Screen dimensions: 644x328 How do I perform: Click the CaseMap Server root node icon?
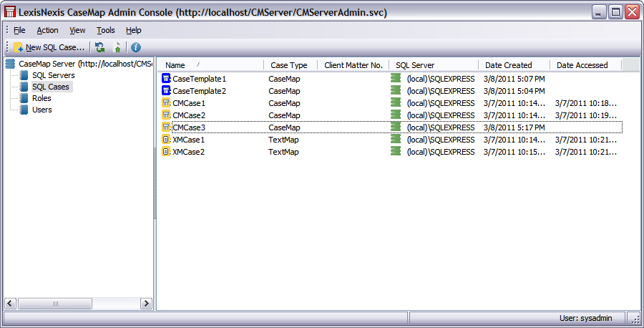click(x=10, y=64)
